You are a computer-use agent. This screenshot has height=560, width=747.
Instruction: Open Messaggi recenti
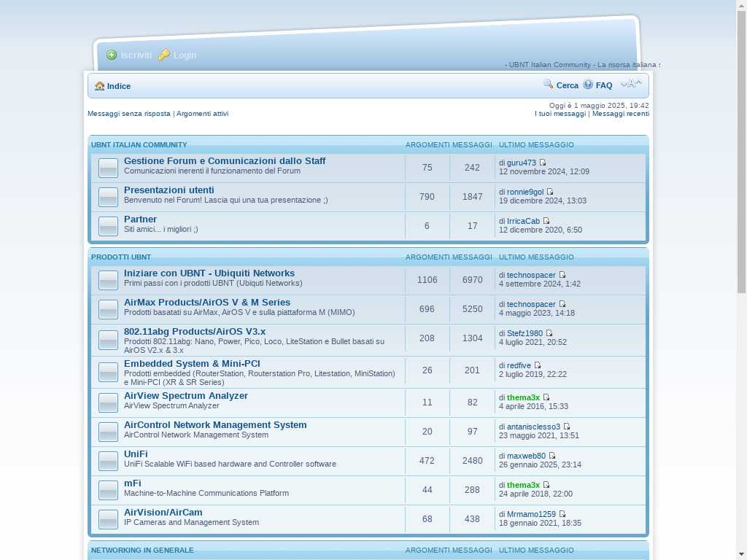[621, 113]
